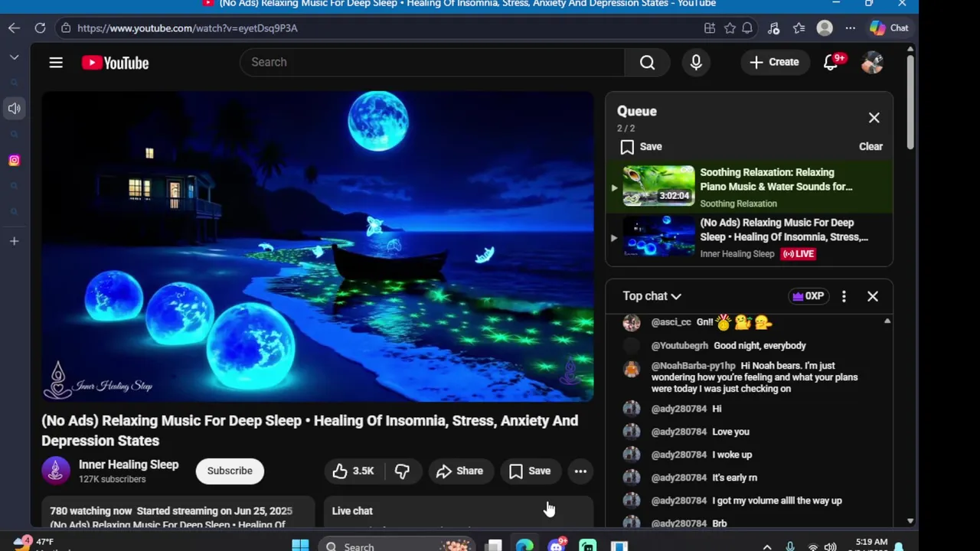This screenshot has height=551, width=980.
Task: Click the '127K subscribers' text
Action: 112,479
